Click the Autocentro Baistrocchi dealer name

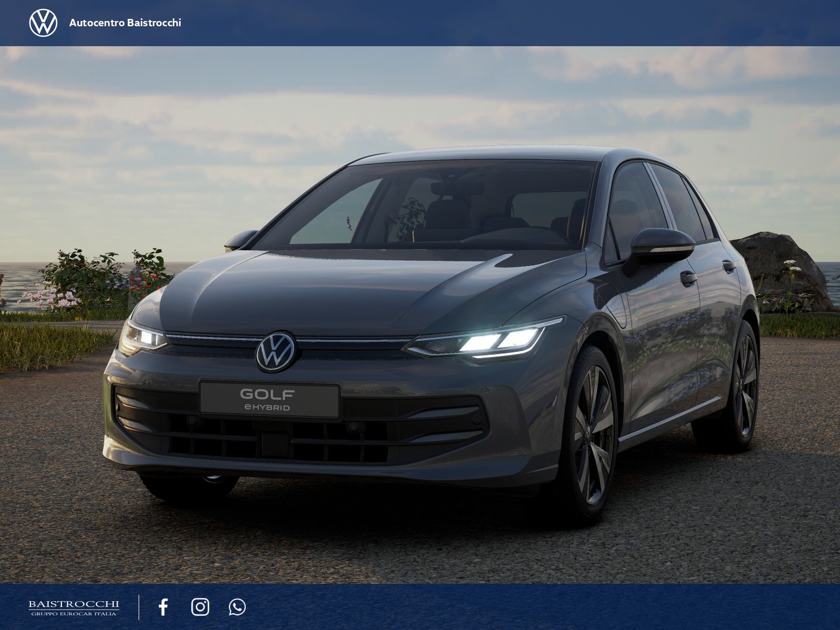pyautogui.click(x=125, y=23)
